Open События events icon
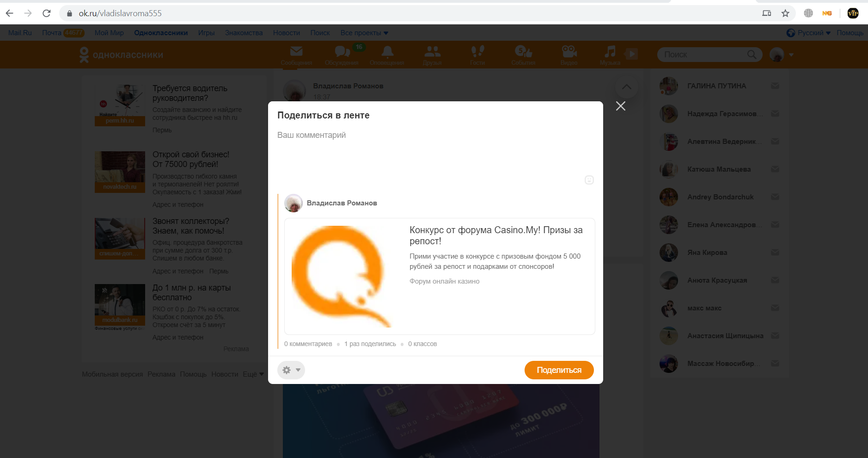The height and width of the screenshot is (458, 868). pos(523,55)
